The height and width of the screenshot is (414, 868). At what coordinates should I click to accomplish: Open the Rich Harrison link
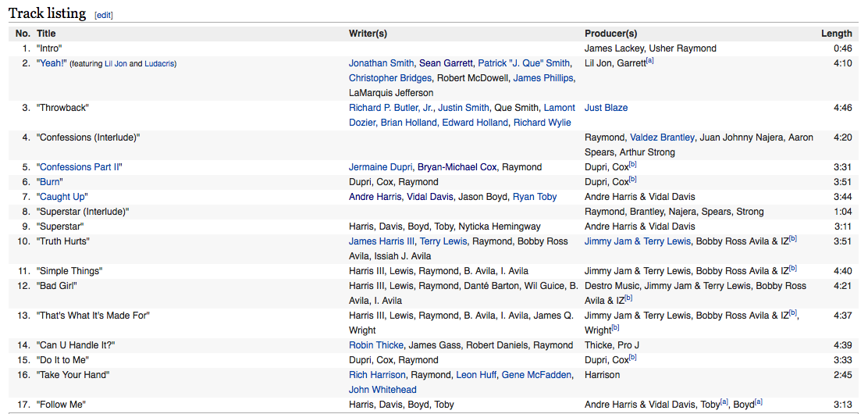[377, 375]
